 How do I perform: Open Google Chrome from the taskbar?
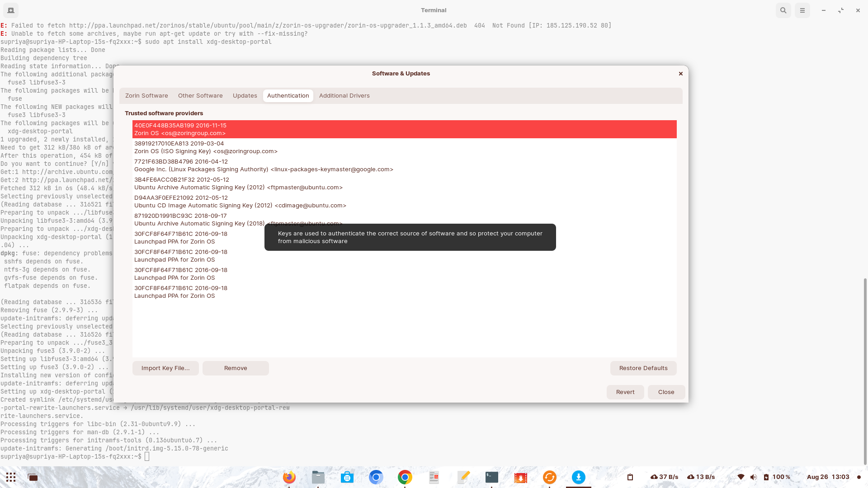pos(405,477)
